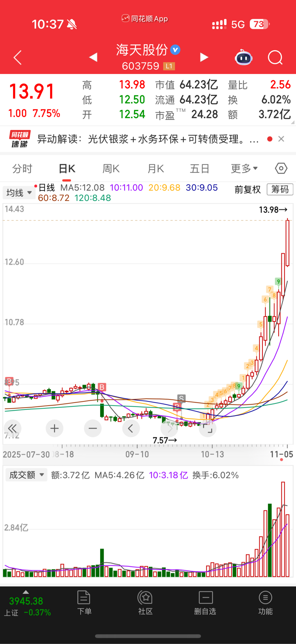Tap the tallest red volume bar
Viewport: 296px width, 644px height.
pyautogui.click(x=283, y=529)
